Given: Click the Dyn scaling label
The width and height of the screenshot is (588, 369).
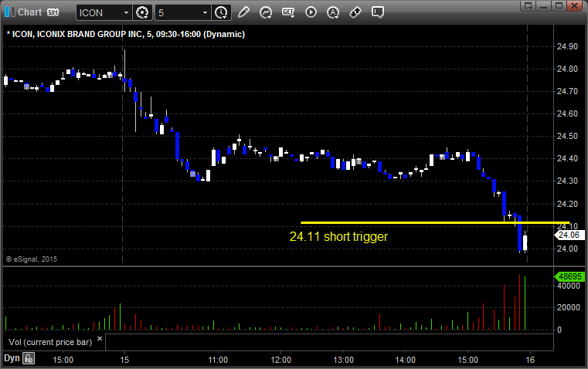Looking at the screenshot, I should [12, 358].
